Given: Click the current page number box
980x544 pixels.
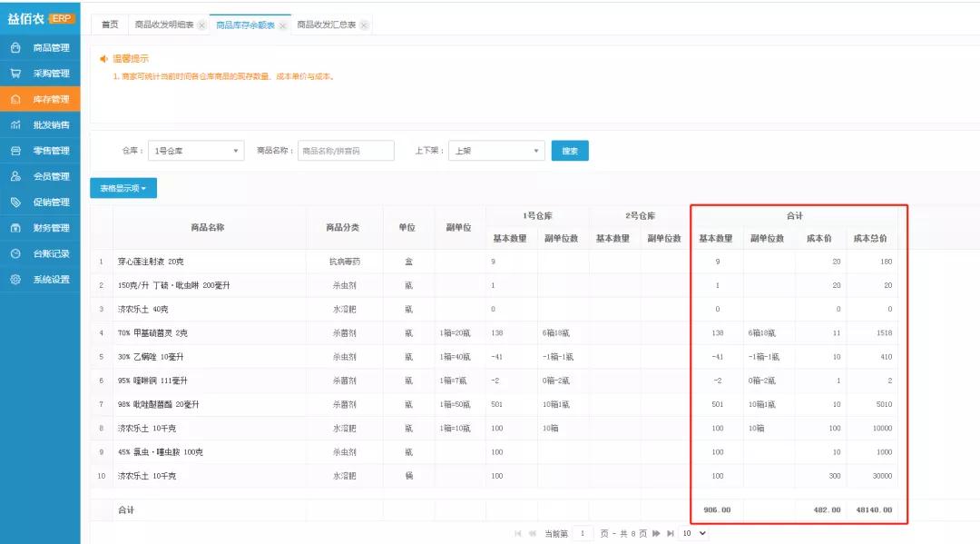Looking at the screenshot, I should (583, 534).
